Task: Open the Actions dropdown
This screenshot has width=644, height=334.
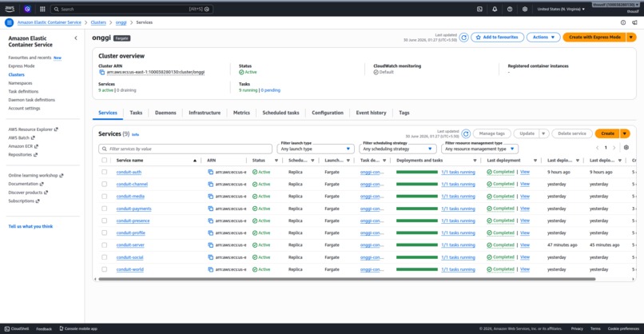Action: 543,38
